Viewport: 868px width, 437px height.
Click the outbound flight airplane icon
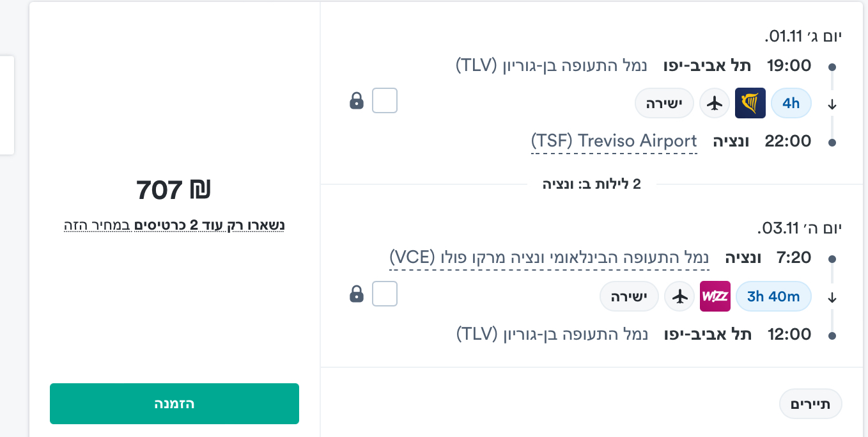715,103
